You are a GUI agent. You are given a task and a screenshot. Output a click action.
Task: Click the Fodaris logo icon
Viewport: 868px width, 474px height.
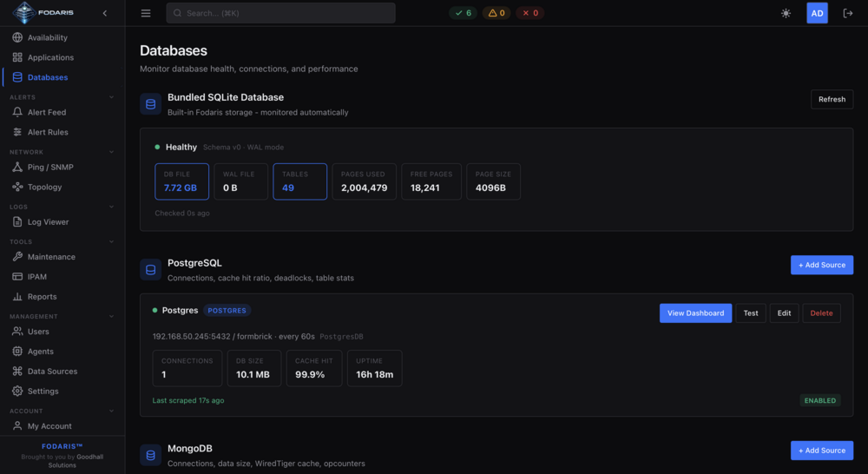(x=23, y=12)
